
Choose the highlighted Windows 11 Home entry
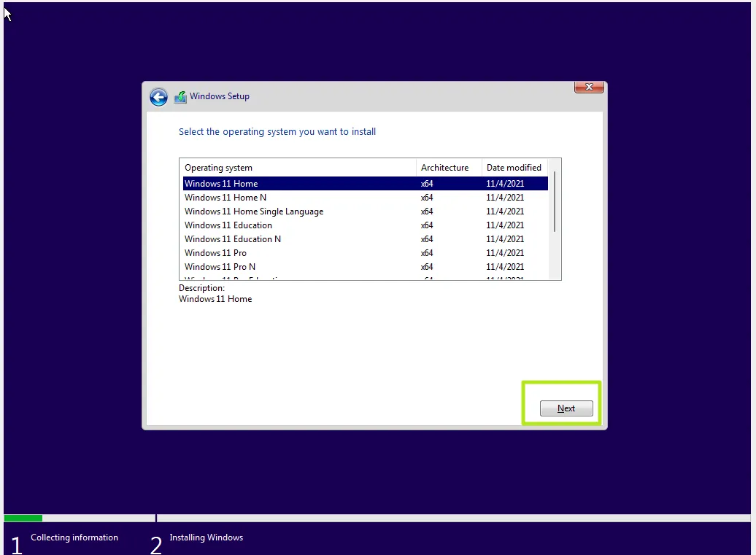221,183
